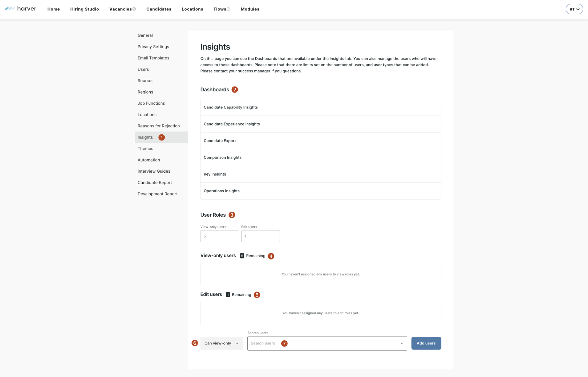588x377 pixels.
Task: Click the 5 Remaining counter badge
Action: [x=242, y=256]
